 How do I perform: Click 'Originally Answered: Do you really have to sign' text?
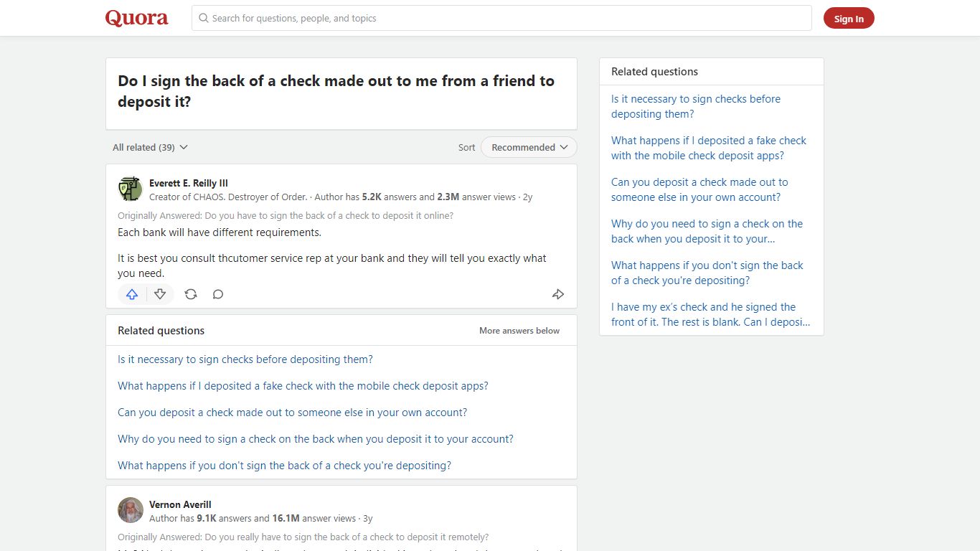[x=303, y=537]
